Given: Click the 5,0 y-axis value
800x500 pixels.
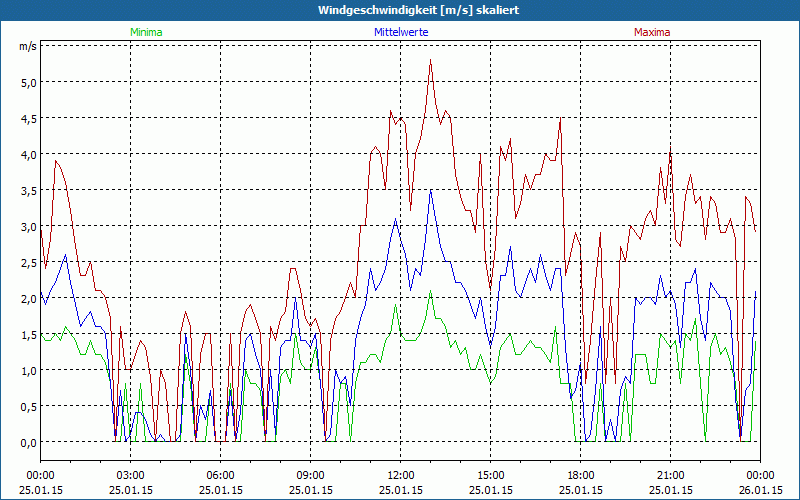Looking at the screenshot, I should [28, 82].
